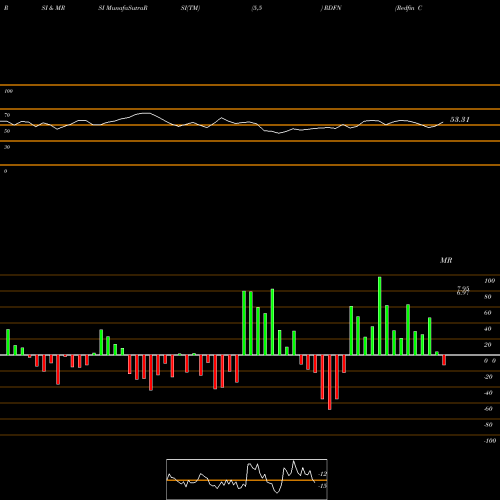Click the Redfin company name in header
This screenshot has width=500, height=500.
[406, 8]
